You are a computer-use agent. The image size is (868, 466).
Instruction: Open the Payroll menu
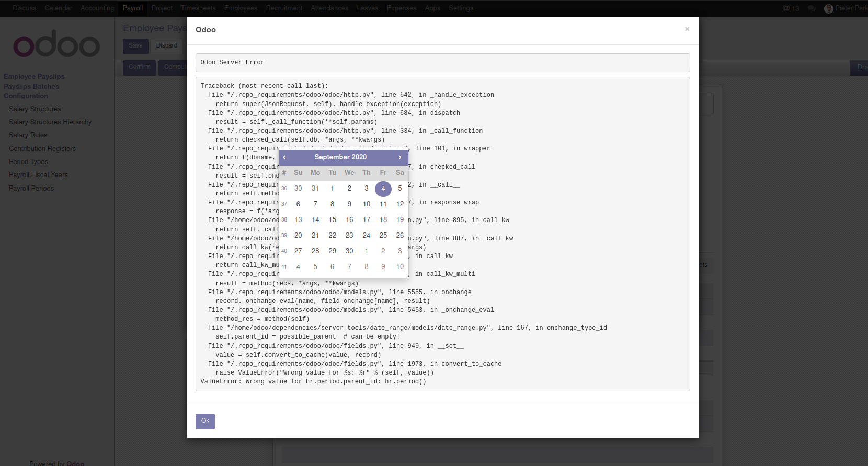pos(133,8)
